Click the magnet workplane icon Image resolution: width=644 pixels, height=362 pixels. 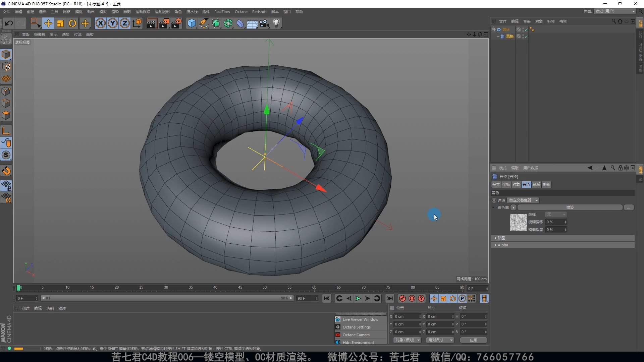click(x=6, y=171)
